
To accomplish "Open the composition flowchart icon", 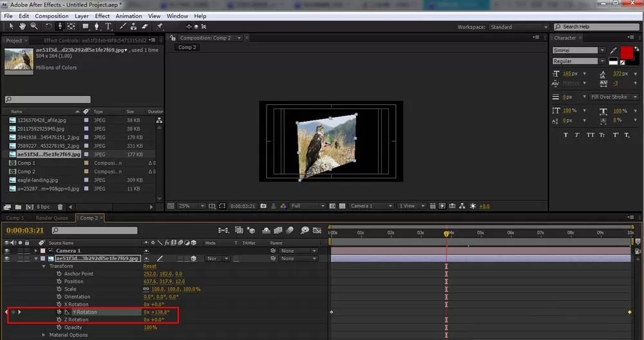I will click(462, 205).
